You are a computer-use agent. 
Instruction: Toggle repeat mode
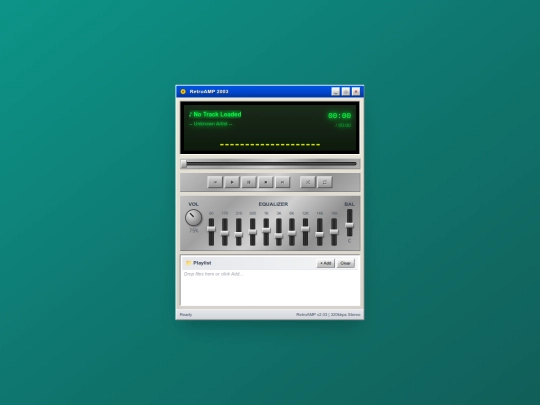point(324,182)
